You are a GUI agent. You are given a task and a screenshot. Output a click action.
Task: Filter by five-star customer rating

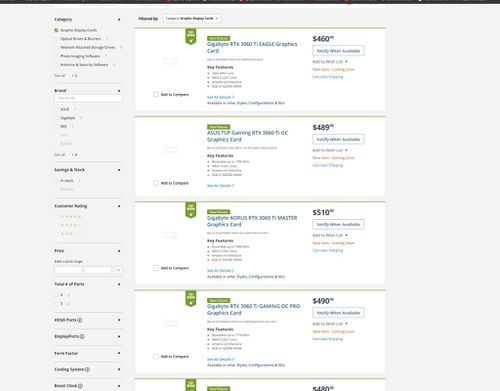point(70,217)
